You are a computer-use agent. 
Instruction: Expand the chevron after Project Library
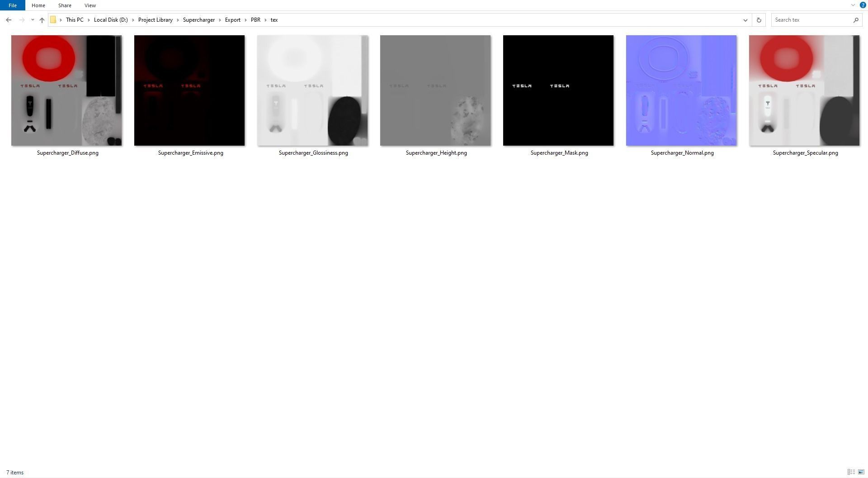[x=178, y=20]
